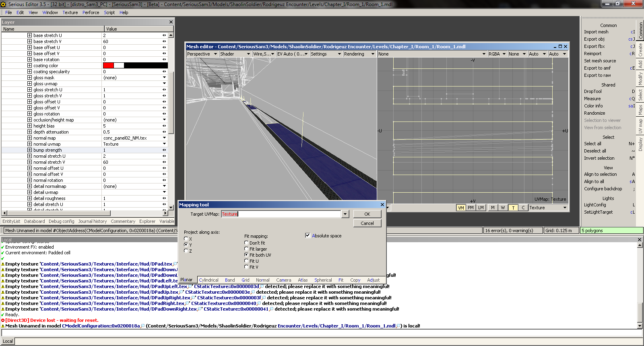Switch to the Cylindrical mapping tab
The height and width of the screenshot is (346, 644).
[208, 280]
